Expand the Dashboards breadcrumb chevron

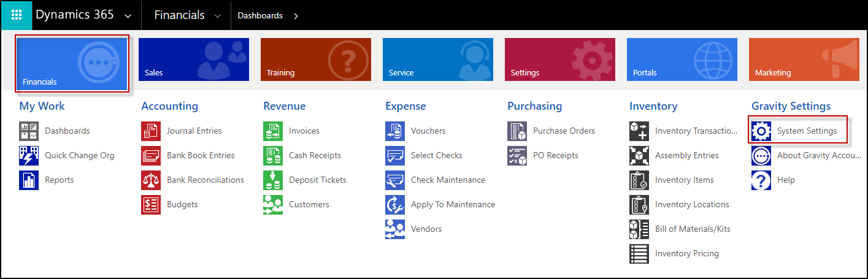296,16
